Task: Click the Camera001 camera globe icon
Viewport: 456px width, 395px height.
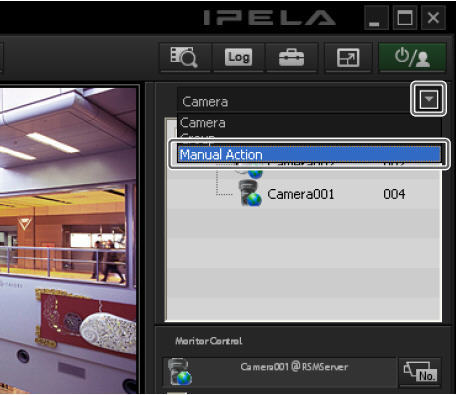Action: click(251, 193)
